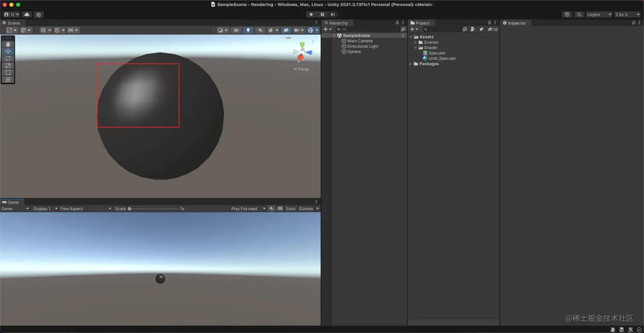Image resolution: width=644 pixels, height=333 pixels.
Task: Open the Free Aspect dropdown
Action: click(85, 208)
